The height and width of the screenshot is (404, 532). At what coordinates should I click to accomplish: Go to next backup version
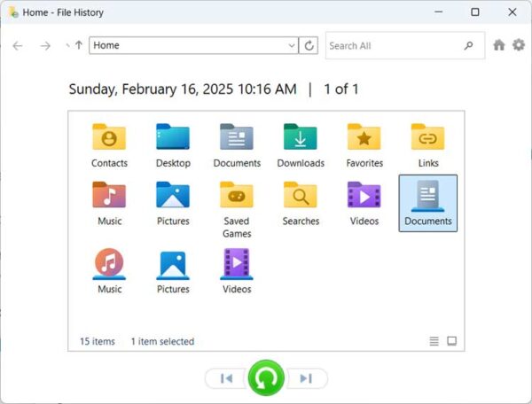tap(307, 378)
